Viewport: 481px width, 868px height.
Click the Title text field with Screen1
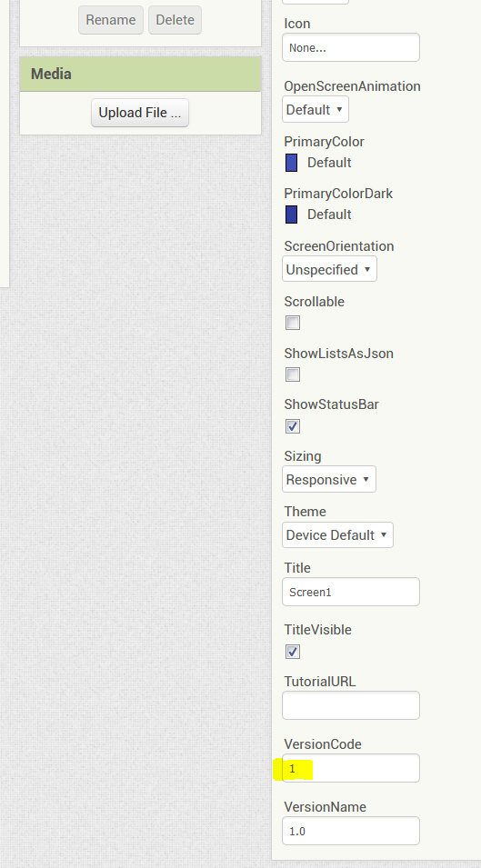pos(351,592)
